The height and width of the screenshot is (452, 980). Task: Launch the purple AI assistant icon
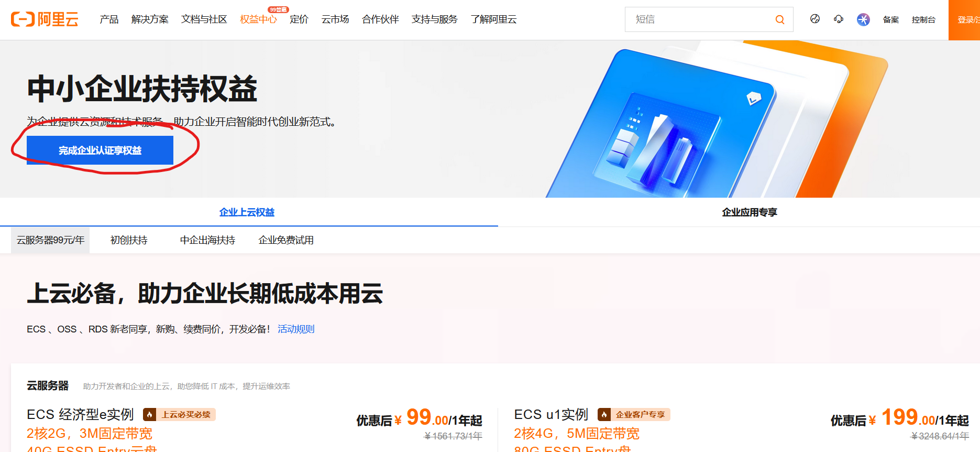(x=863, y=19)
